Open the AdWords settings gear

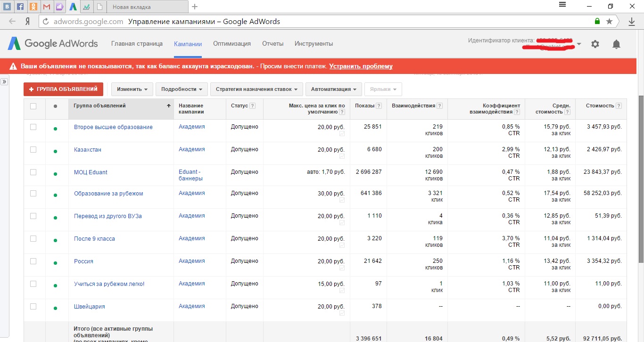(595, 44)
